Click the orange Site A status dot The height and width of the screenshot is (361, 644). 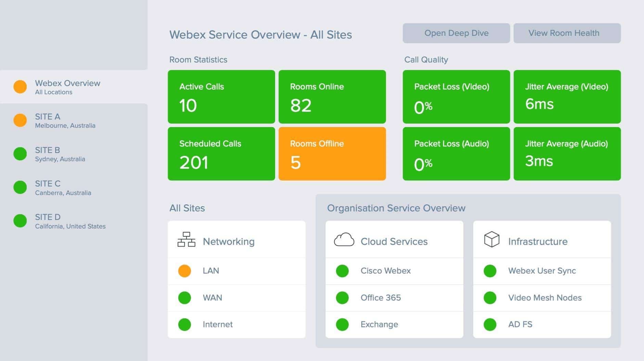(x=20, y=120)
